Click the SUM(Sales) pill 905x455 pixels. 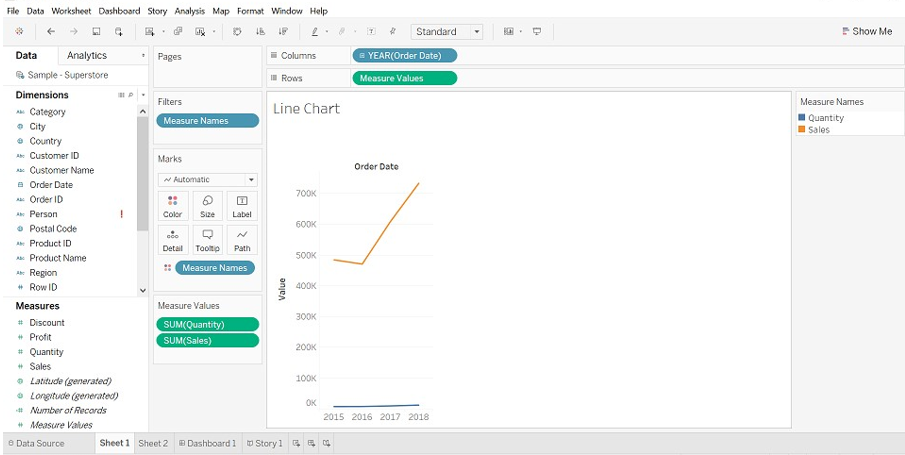pyautogui.click(x=208, y=341)
